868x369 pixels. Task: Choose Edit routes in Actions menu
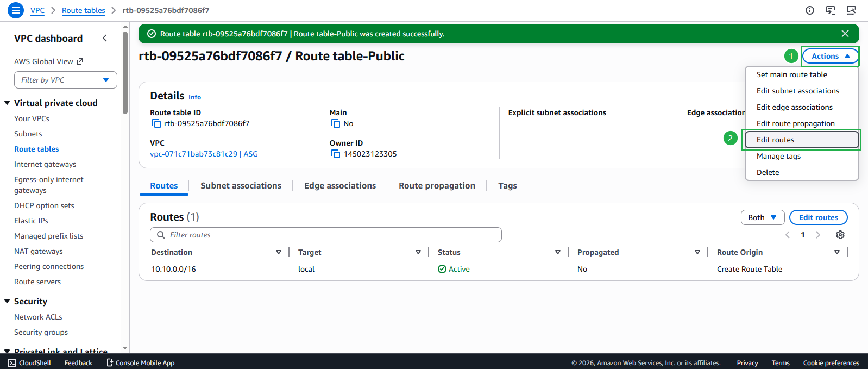pyautogui.click(x=802, y=140)
